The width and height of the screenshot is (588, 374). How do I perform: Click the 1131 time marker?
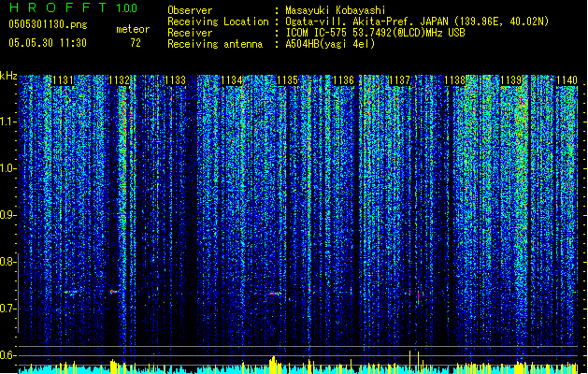(63, 80)
